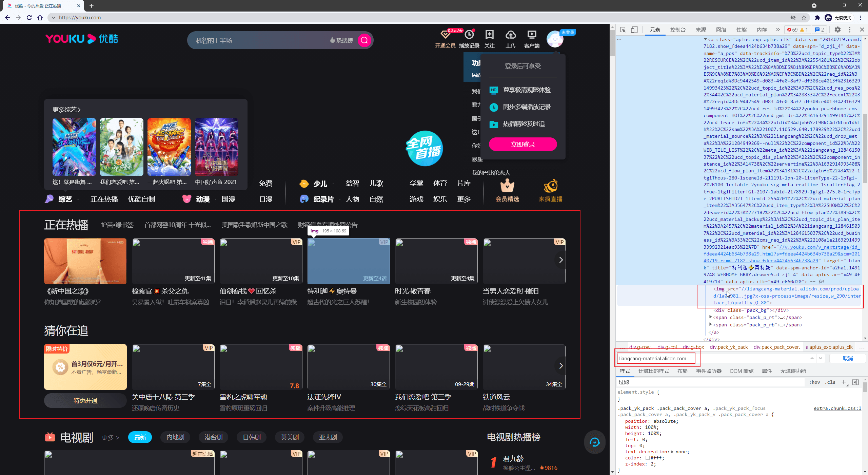Click next arrow on 正在热播 carousel
The width and height of the screenshot is (868, 475).
[x=561, y=260]
